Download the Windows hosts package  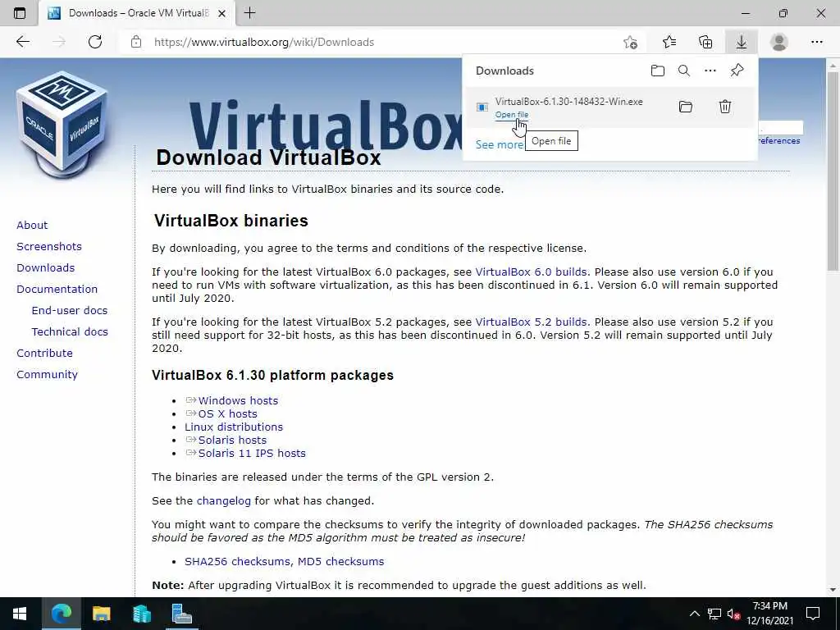tap(238, 400)
